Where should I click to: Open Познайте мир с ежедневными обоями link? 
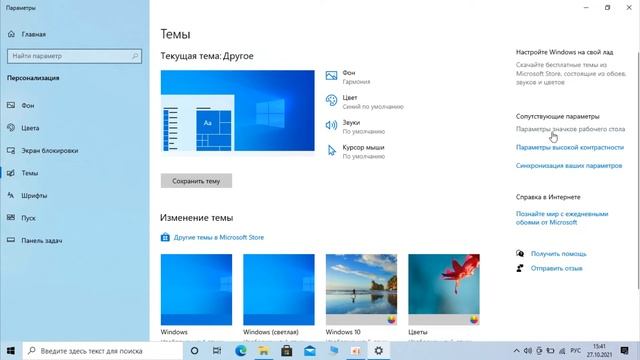562,218
